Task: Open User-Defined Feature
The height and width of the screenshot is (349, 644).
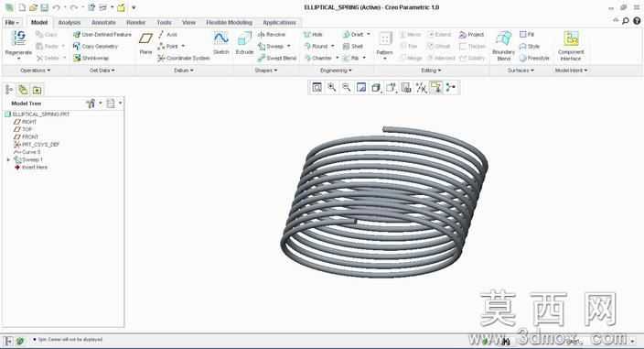Action: pos(102,35)
